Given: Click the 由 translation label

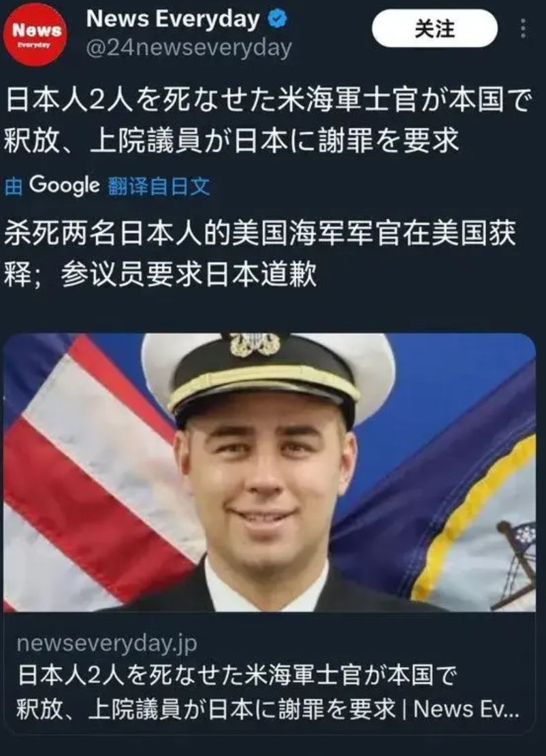Looking at the screenshot, I should pos(14,186).
